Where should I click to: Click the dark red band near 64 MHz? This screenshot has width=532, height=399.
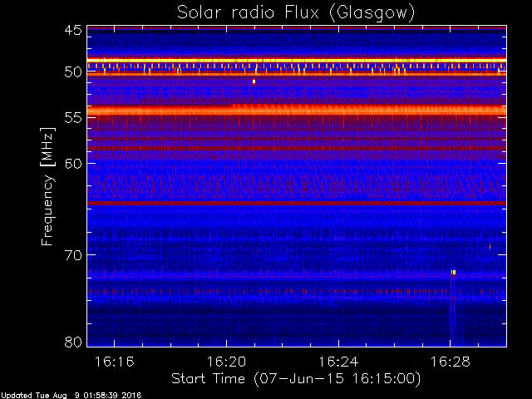pos(295,203)
